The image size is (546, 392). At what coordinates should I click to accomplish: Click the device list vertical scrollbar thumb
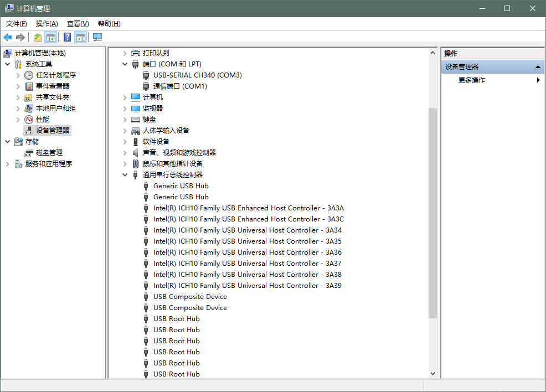pyautogui.click(x=432, y=213)
